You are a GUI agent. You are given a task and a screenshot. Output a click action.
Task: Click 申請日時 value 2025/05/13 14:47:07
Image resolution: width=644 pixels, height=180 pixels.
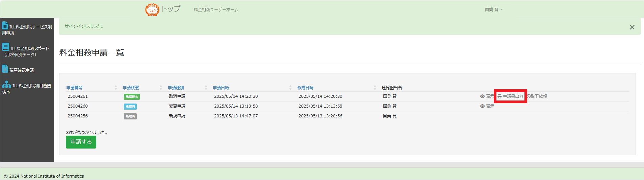click(x=236, y=116)
